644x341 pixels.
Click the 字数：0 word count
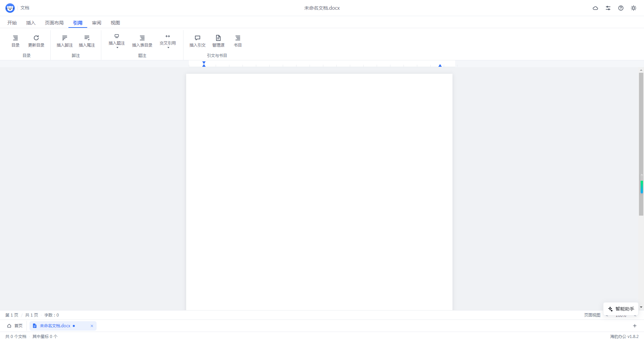click(52, 315)
